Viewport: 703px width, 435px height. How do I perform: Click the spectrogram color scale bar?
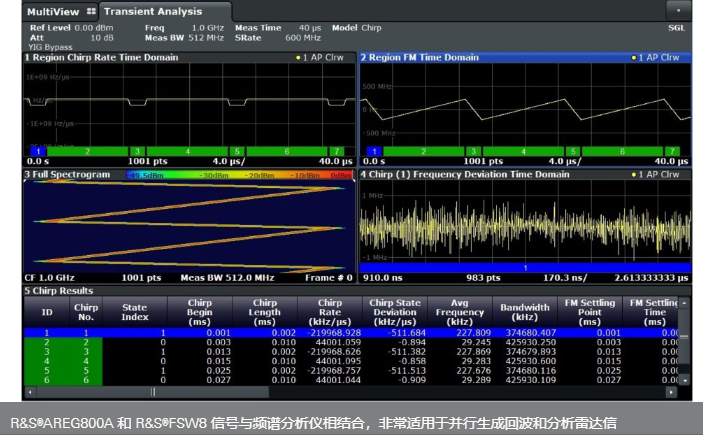pos(239,175)
